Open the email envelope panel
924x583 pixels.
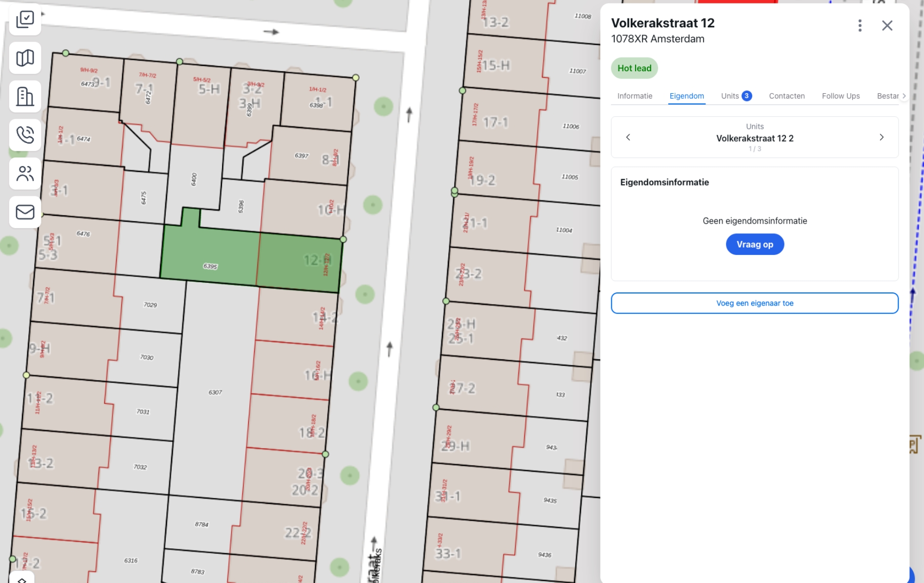coord(25,211)
